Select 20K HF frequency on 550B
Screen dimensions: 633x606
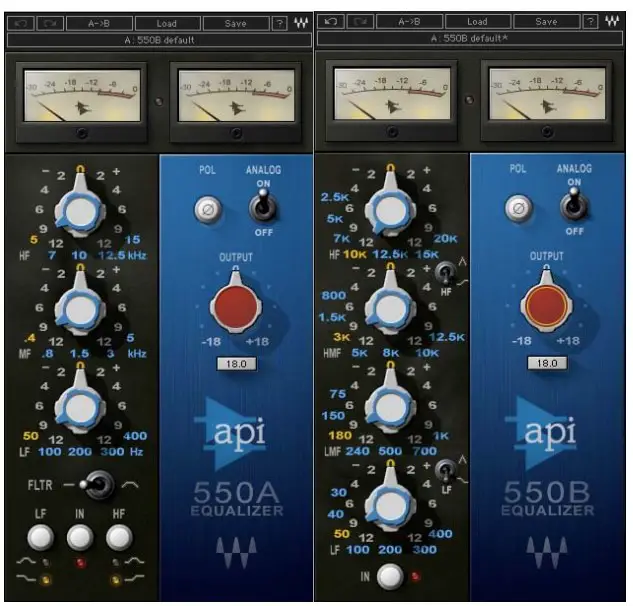[446, 239]
